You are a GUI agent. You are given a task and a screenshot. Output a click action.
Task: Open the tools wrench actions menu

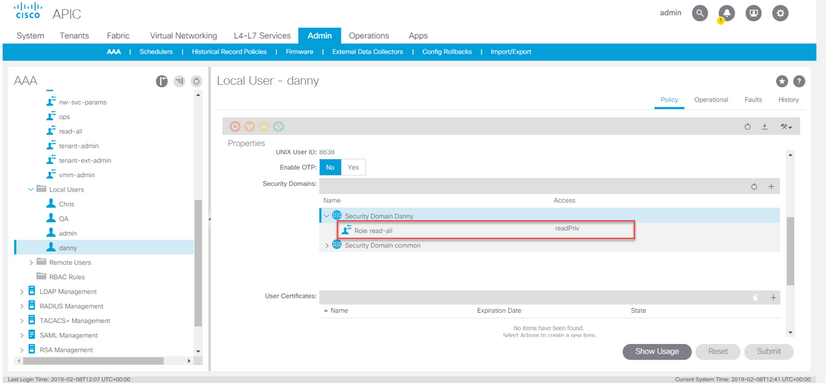point(786,127)
